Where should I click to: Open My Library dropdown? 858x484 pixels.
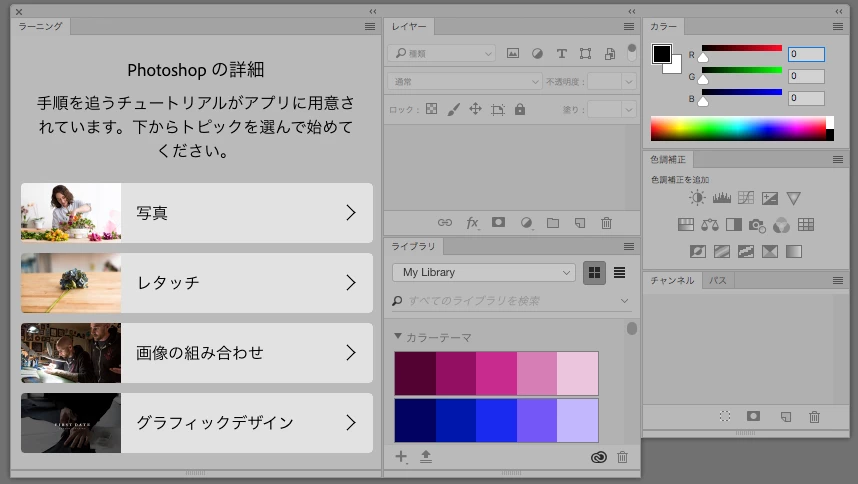(x=484, y=272)
